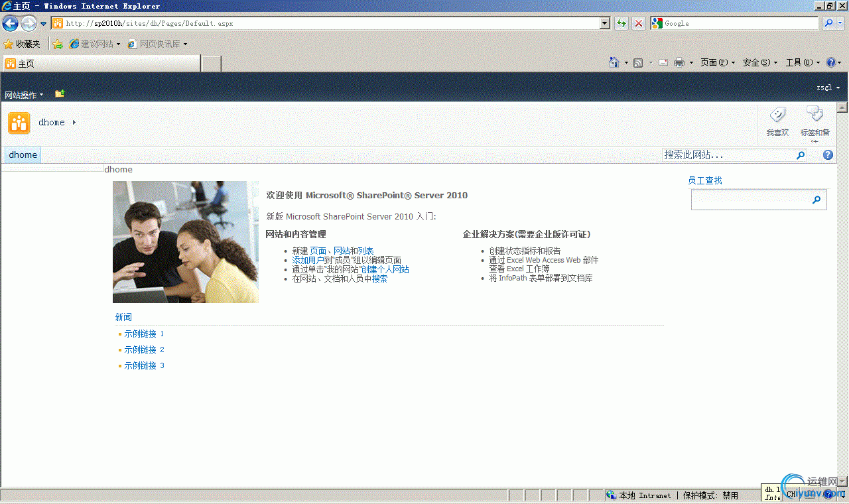Click the 本地 Intranet zone status entry

[x=638, y=495]
